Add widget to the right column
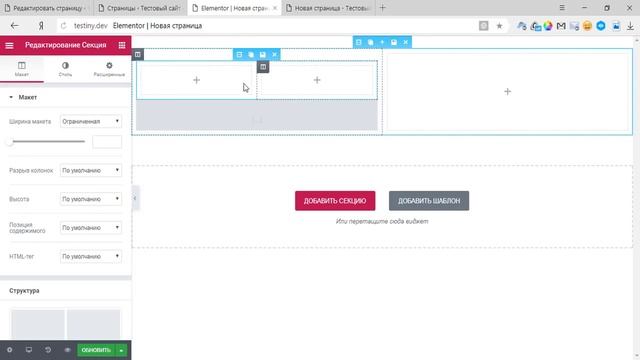Image resolution: width=640 pixels, height=360 pixels. click(x=507, y=91)
